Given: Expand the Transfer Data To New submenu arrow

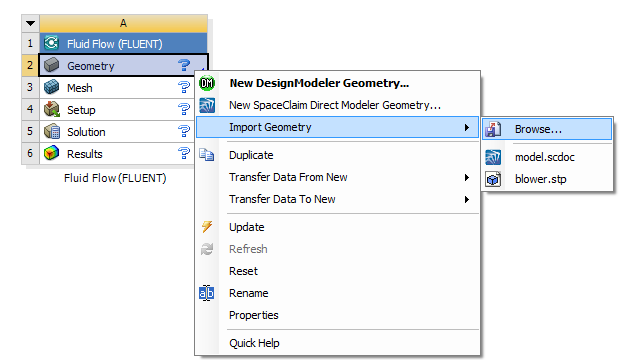Looking at the screenshot, I should coord(467,200).
